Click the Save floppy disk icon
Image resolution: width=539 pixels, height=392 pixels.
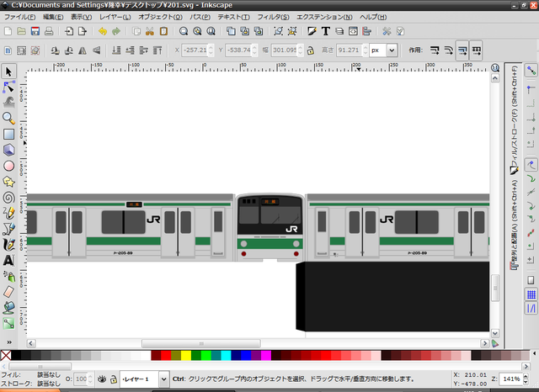(x=35, y=32)
